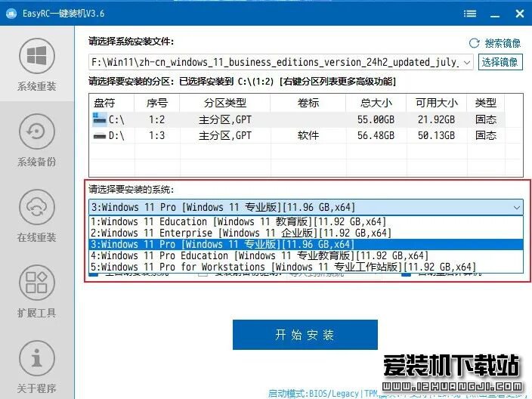Viewport: 532px width, 399px height.
Task: Click the 主分区,GPT cell in D:\ row
Action: pos(225,136)
